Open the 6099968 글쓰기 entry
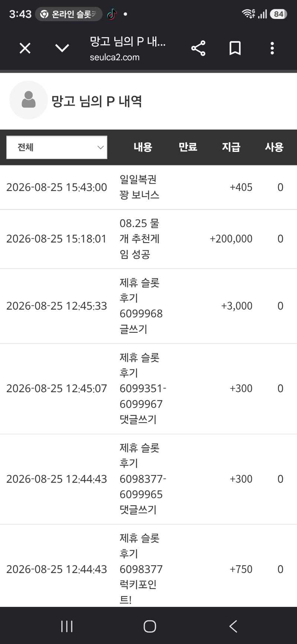Image resolution: width=297 pixels, height=644 pixels. tap(148, 306)
